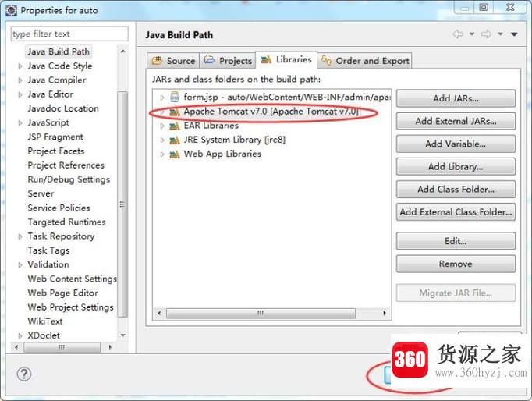The width and height of the screenshot is (532, 401).
Task: Open the Order and Export tab
Action: [365, 61]
